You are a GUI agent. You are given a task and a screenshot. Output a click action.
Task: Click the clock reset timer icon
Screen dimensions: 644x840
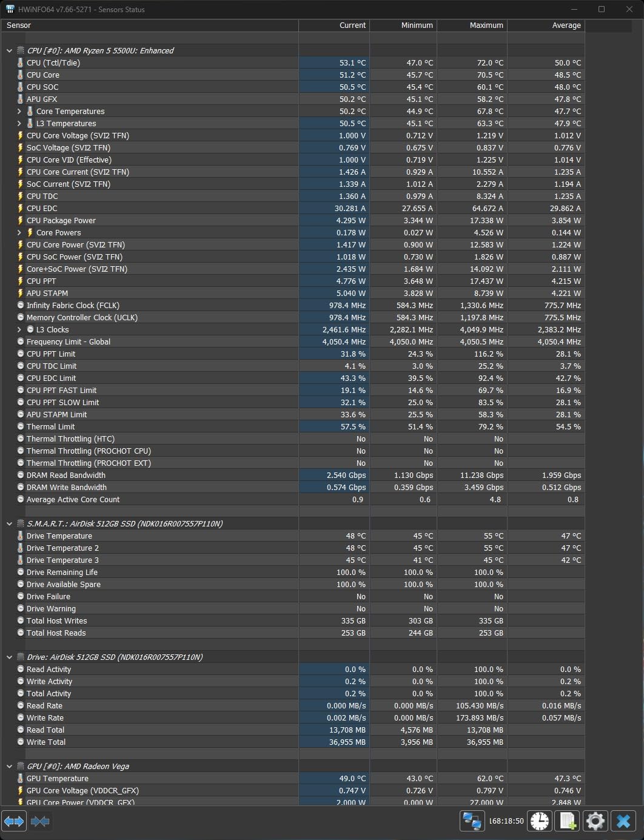pyautogui.click(x=539, y=821)
